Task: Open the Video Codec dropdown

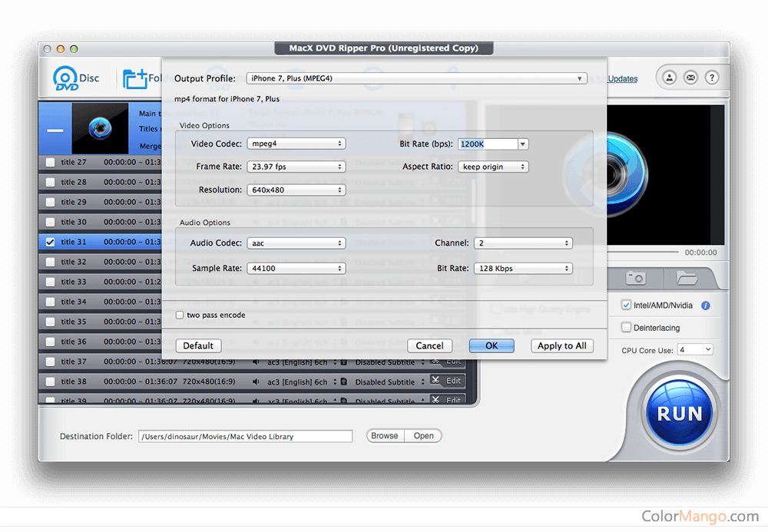Action: 296,144
